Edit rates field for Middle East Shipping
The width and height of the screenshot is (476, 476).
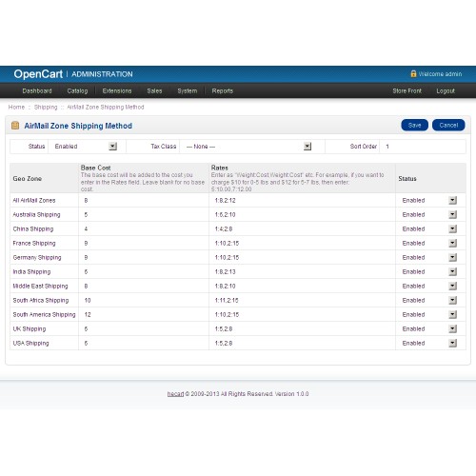pos(302,286)
